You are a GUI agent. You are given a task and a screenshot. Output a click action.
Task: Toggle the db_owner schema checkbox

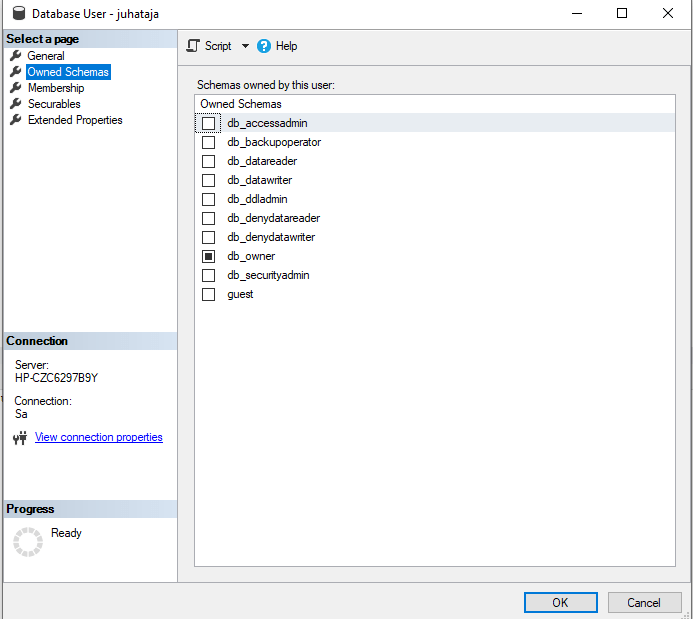click(x=209, y=256)
